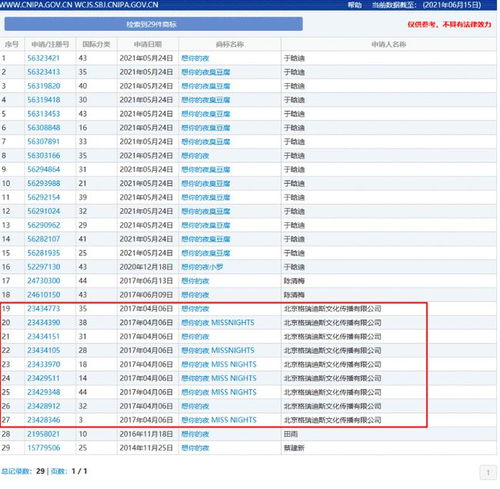Open trademark name link in row 16

click(x=202, y=267)
